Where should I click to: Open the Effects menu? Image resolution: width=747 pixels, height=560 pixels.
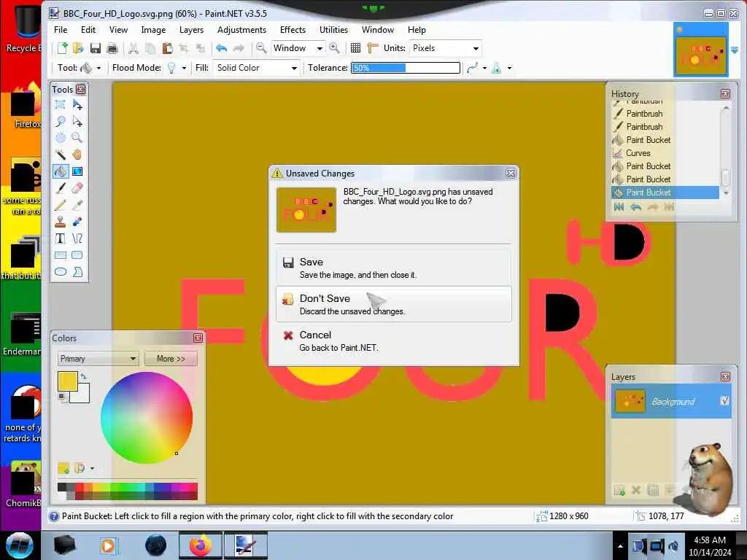[293, 29]
